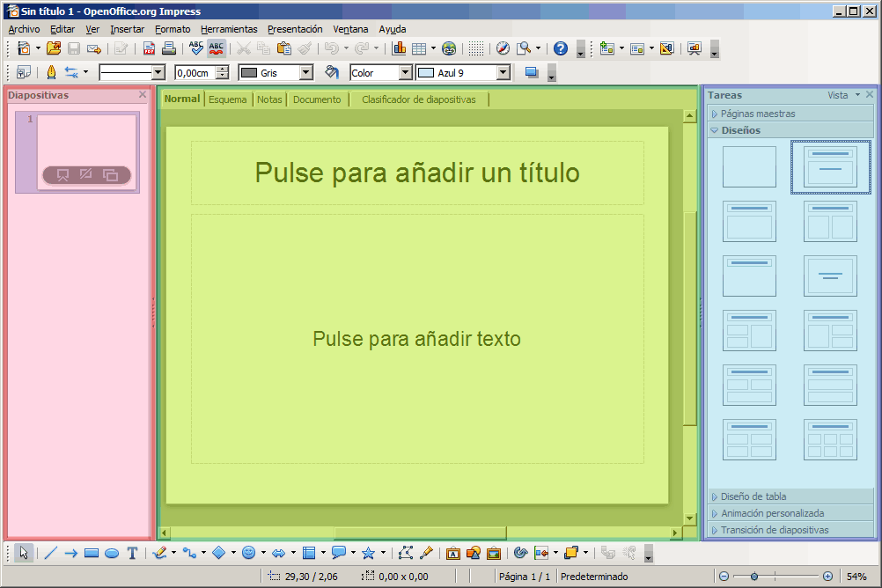This screenshot has width=882, height=588.
Task: Switch to the Esquema tab
Action: tap(228, 99)
